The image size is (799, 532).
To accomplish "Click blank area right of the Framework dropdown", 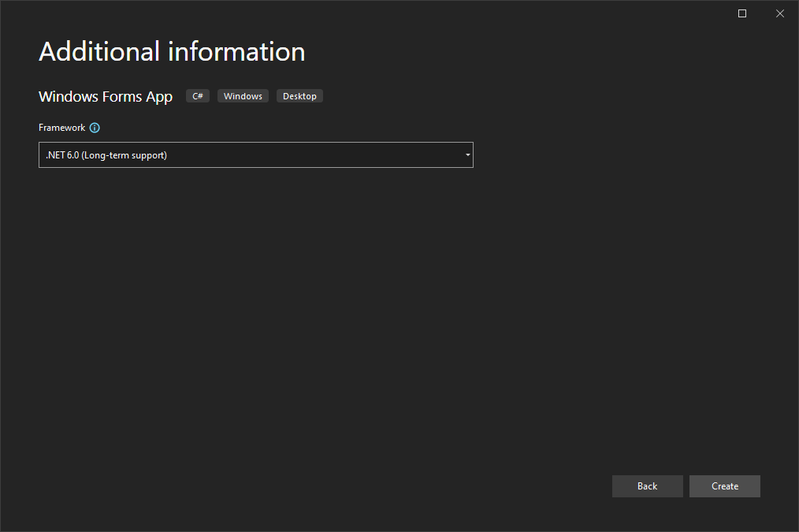I will [x=630, y=155].
